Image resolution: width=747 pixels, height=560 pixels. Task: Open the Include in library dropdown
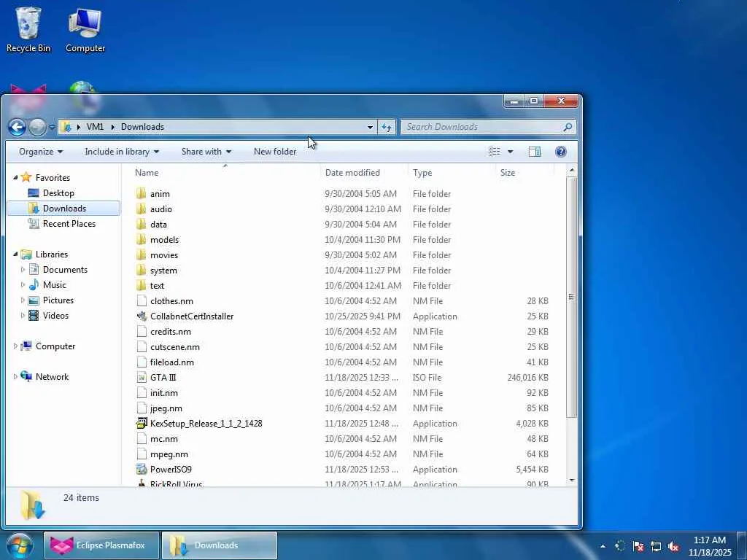tap(122, 152)
